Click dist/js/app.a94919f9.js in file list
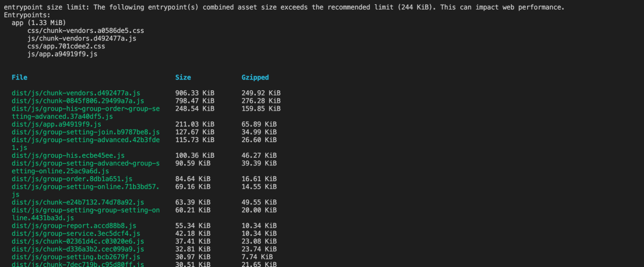Image resolution: width=644 pixels, height=267 pixels. (x=56, y=124)
